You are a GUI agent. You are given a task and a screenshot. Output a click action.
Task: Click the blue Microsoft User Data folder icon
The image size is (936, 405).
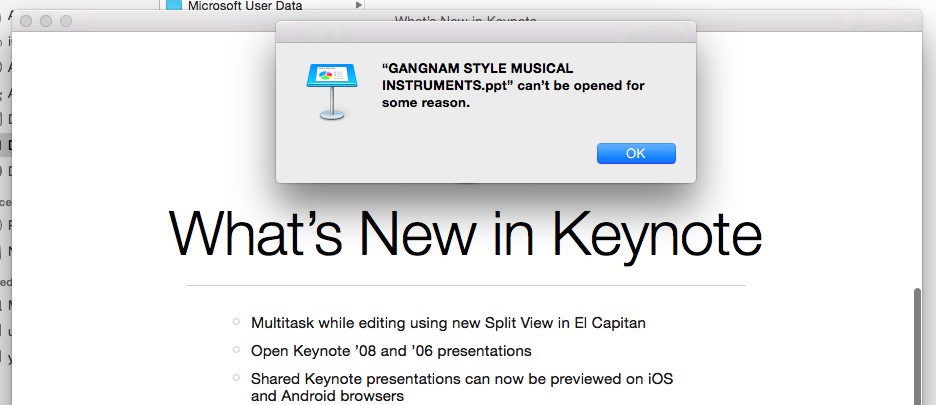coord(174,6)
